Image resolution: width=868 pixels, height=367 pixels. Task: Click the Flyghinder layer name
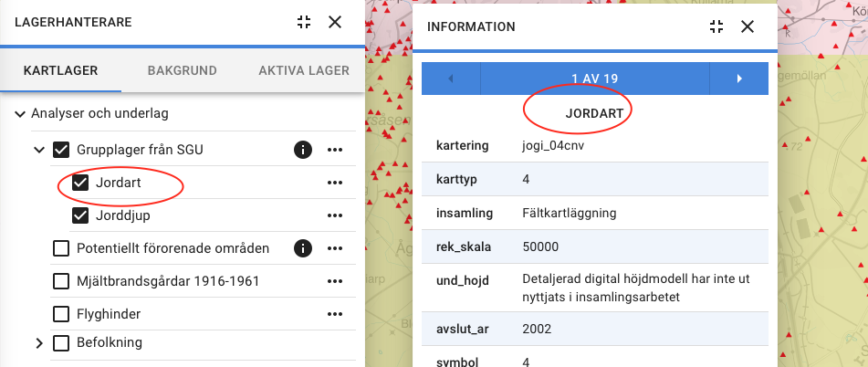[x=109, y=314]
